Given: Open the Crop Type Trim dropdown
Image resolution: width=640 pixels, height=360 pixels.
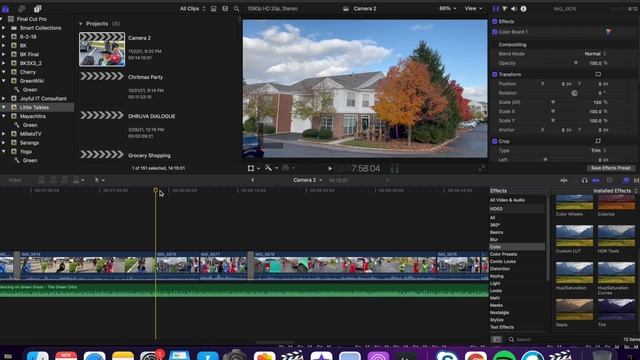Looking at the screenshot, I should [598, 151].
